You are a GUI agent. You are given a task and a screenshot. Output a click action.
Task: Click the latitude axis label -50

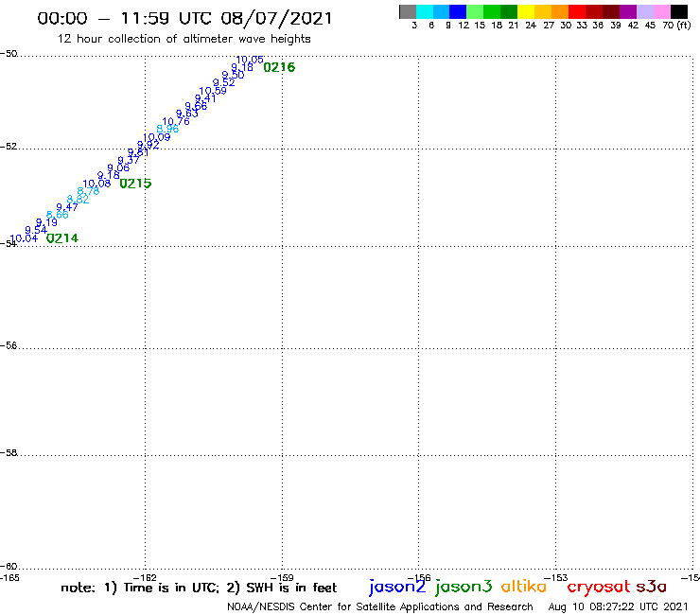pyautogui.click(x=9, y=54)
